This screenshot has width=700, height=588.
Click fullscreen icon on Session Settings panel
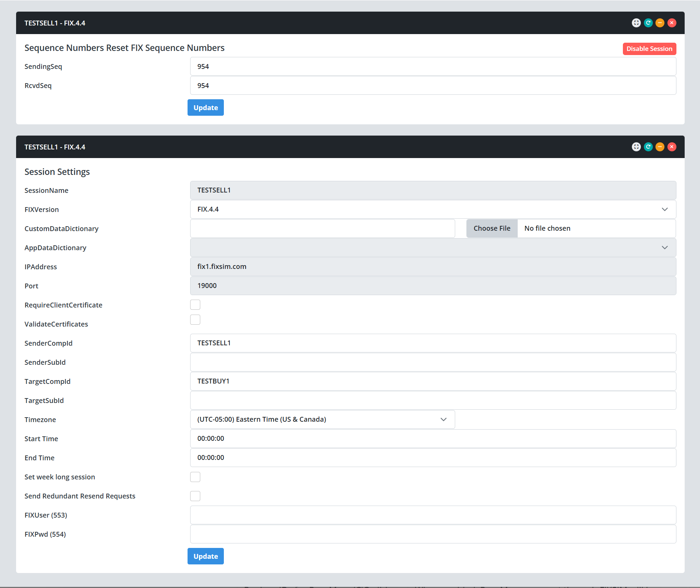pyautogui.click(x=636, y=147)
